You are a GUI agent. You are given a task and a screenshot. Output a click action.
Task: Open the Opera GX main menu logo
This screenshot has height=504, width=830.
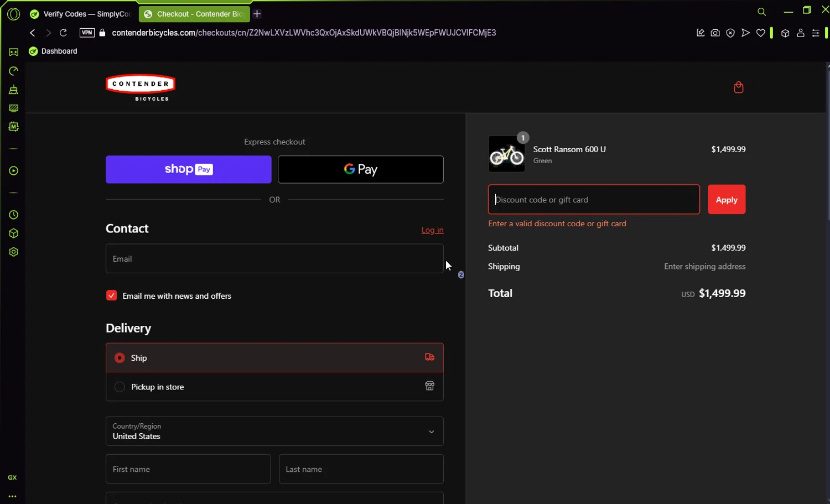click(x=13, y=14)
